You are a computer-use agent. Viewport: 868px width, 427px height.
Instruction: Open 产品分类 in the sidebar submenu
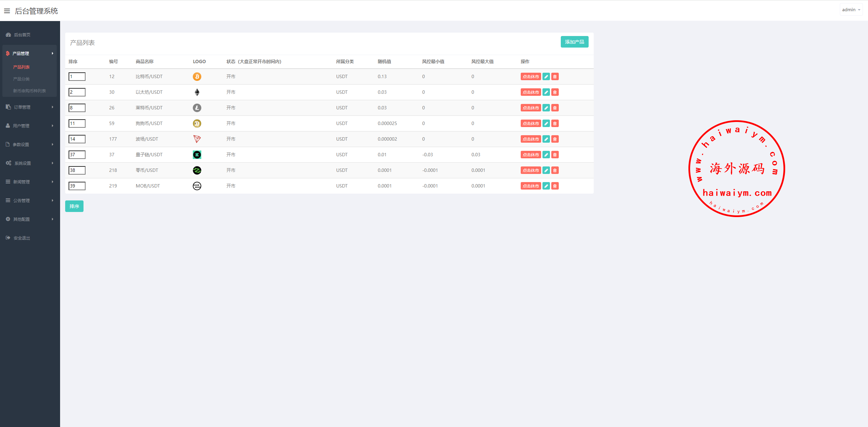click(x=21, y=79)
